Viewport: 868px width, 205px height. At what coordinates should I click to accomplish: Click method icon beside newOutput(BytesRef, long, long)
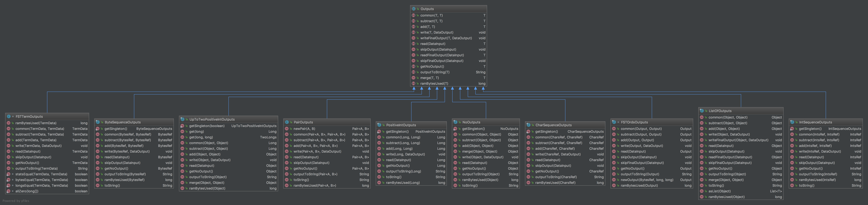pos(614,180)
